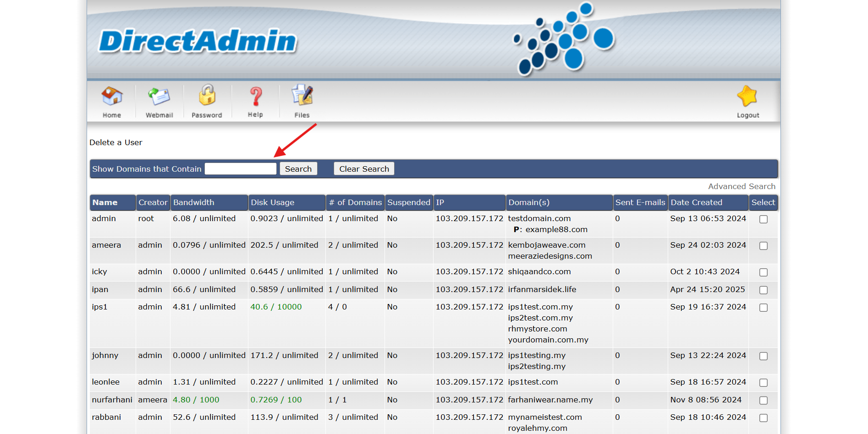Sort by the Creator column header

(x=153, y=202)
